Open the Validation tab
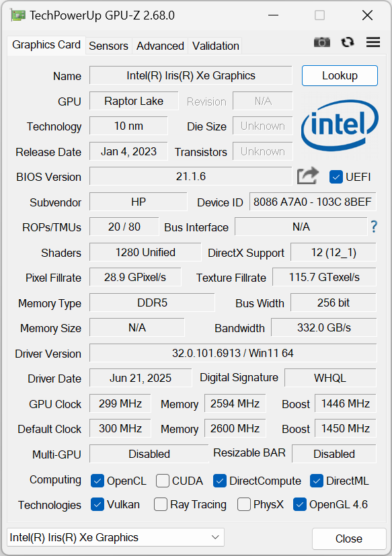The width and height of the screenshot is (392, 556). [x=215, y=46]
